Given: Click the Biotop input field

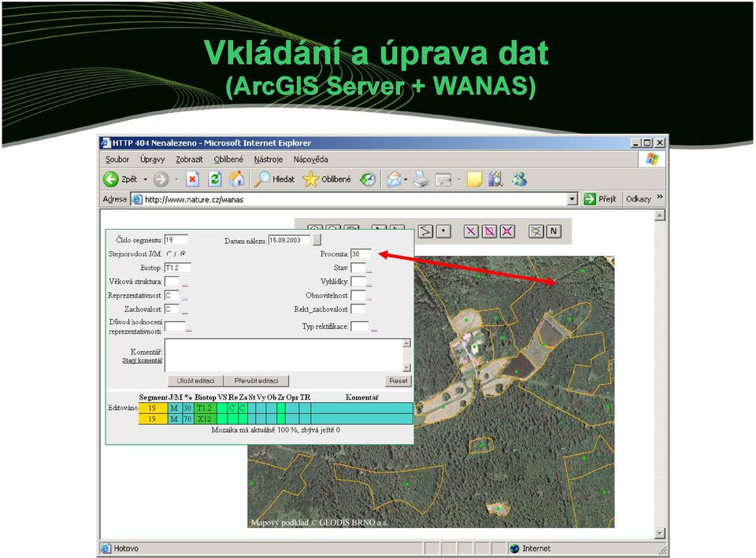Looking at the screenshot, I should pyautogui.click(x=177, y=268).
